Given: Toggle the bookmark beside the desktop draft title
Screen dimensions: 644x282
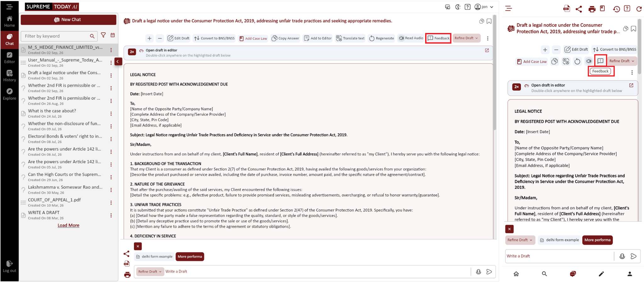Looking at the screenshot, I should click(x=489, y=21).
